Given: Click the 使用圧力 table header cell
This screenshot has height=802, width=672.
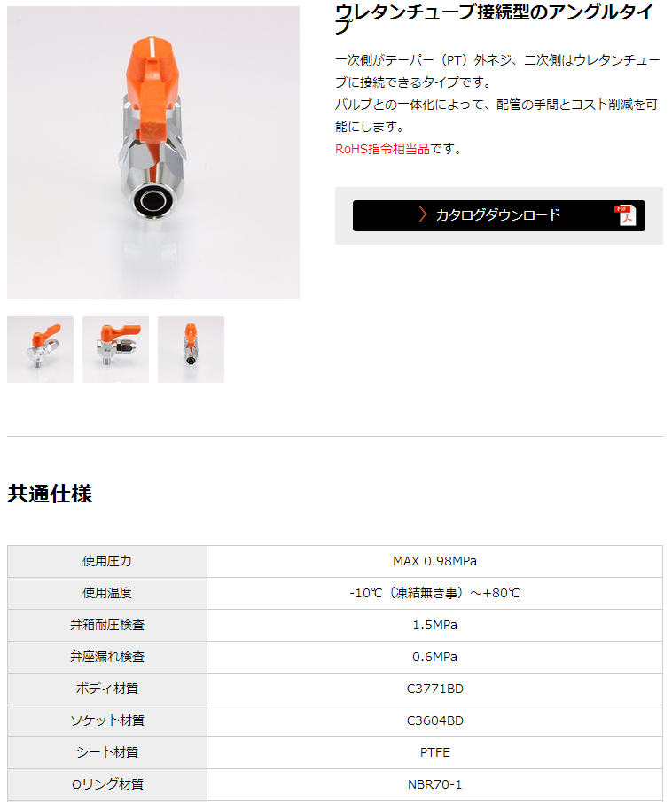Looking at the screenshot, I should click(x=107, y=561).
